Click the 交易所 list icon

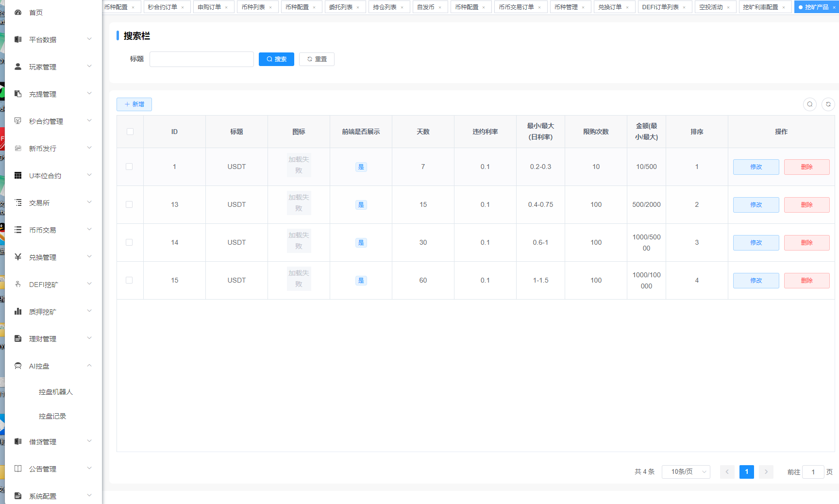coord(18,202)
